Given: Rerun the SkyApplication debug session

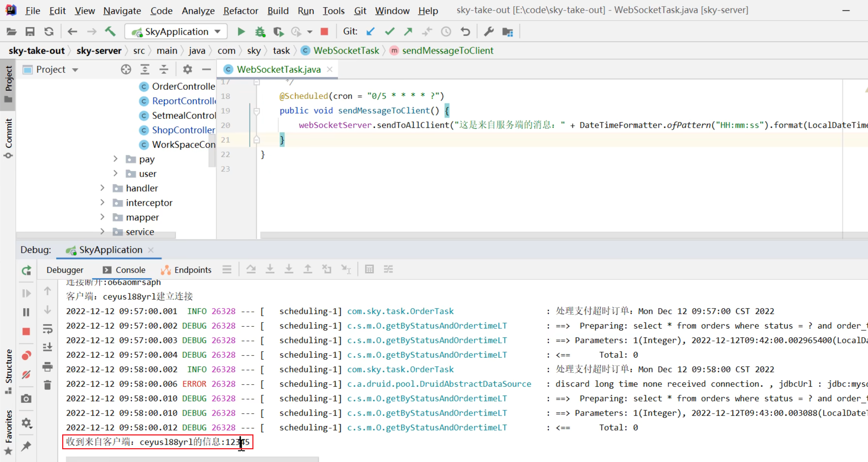Looking at the screenshot, I should pyautogui.click(x=27, y=271).
